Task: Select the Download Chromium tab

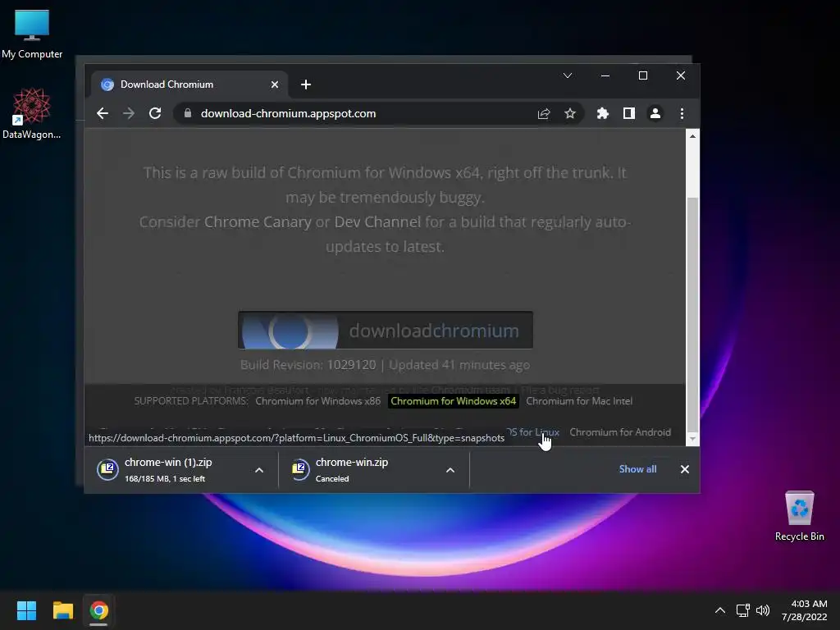Action: pyautogui.click(x=188, y=84)
